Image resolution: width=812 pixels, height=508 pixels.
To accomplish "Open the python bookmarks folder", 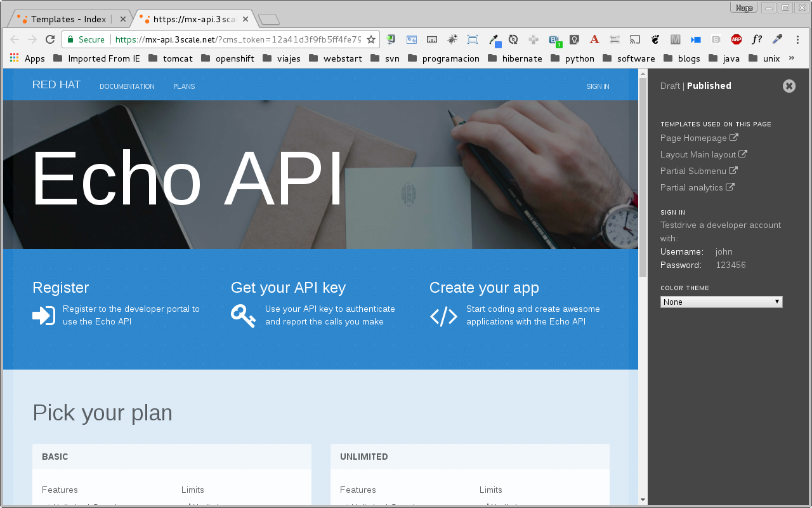I will click(x=572, y=58).
